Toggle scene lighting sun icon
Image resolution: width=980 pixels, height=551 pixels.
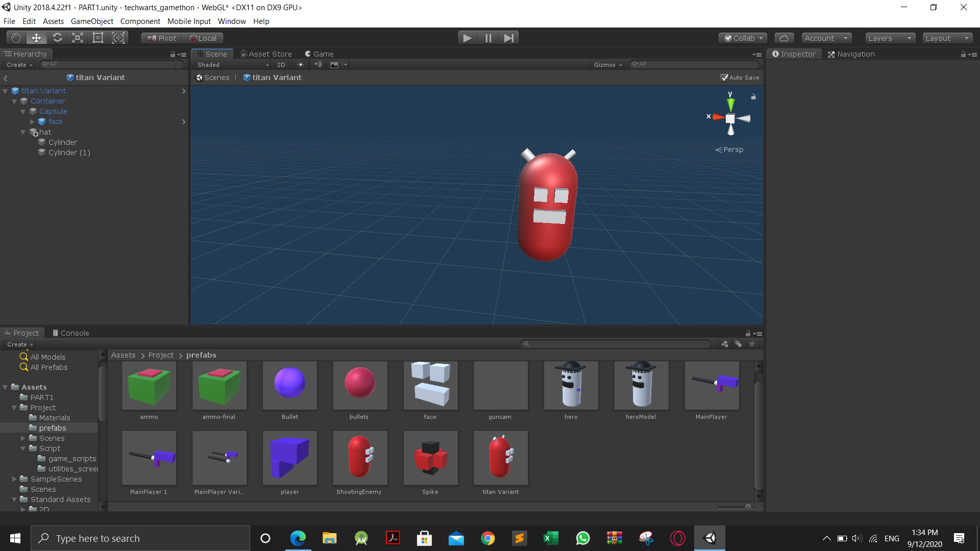pyautogui.click(x=301, y=65)
